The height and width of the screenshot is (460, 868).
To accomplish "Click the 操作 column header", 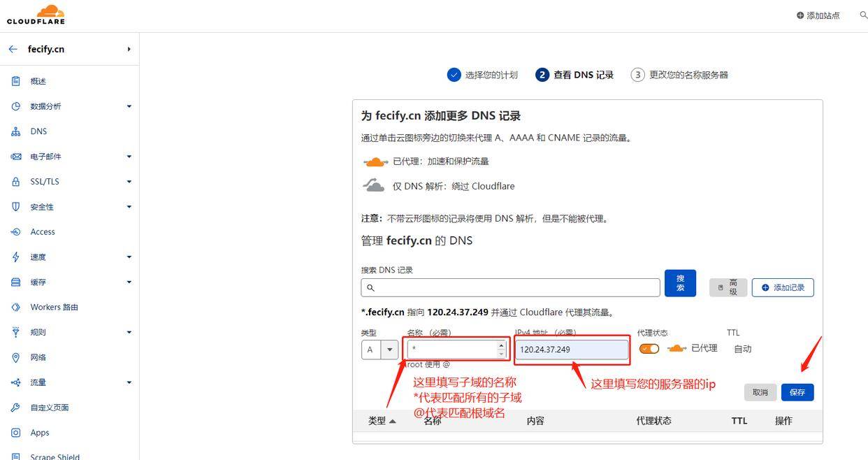I will click(783, 421).
